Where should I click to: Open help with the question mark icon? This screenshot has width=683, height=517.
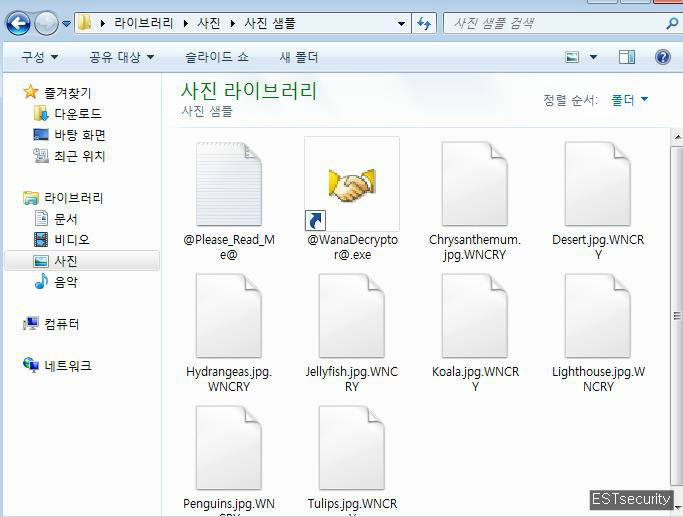(663, 57)
